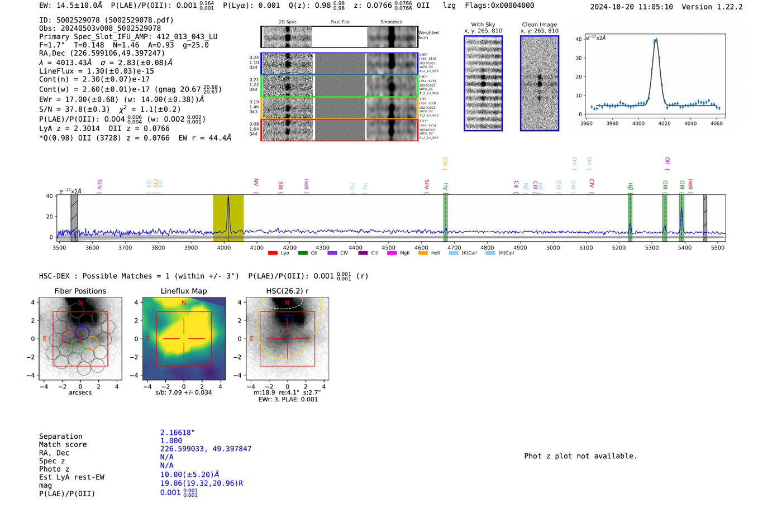Image resolution: width=782 pixels, height=532 pixels.
Task: Click the green OIII band near 5390Å
Action: click(x=681, y=218)
